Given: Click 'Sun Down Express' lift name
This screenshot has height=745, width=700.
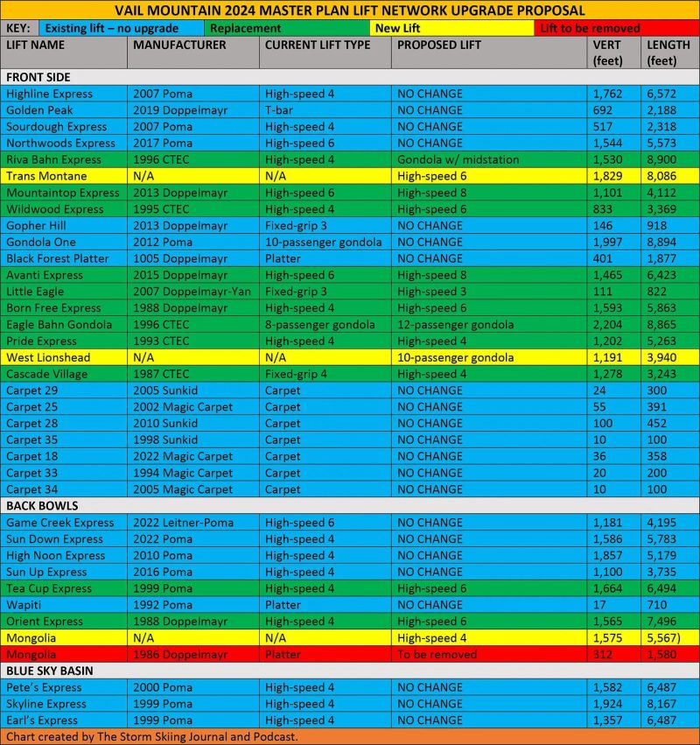Looking at the screenshot, I should click(54, 538).
